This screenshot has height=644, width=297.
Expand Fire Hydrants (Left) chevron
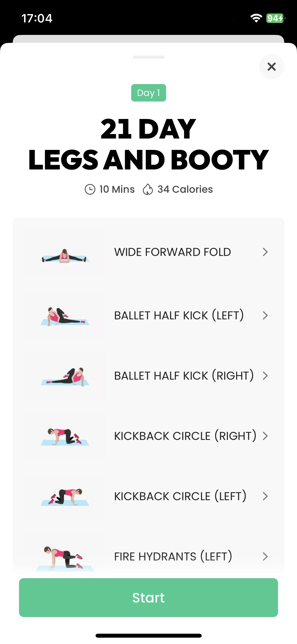click(265, 556)
